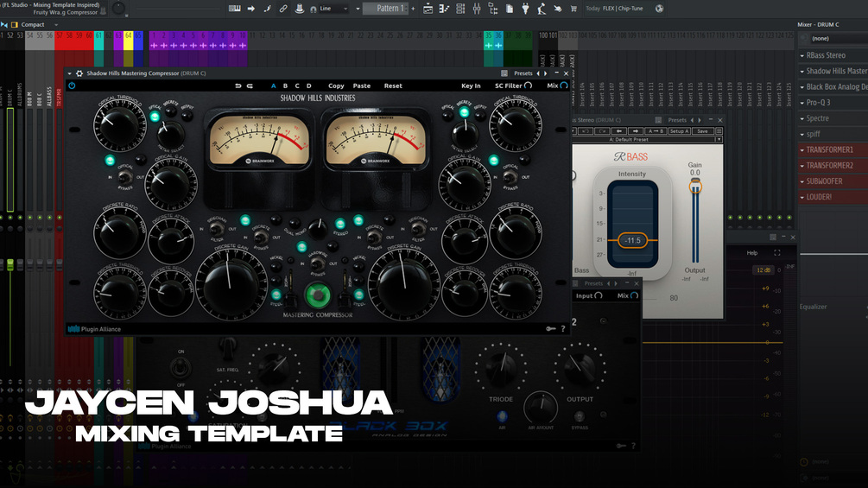The height and width of the screenshot is (488, 868).
Task: Click the RBass Save button
Action: [702, 131]
